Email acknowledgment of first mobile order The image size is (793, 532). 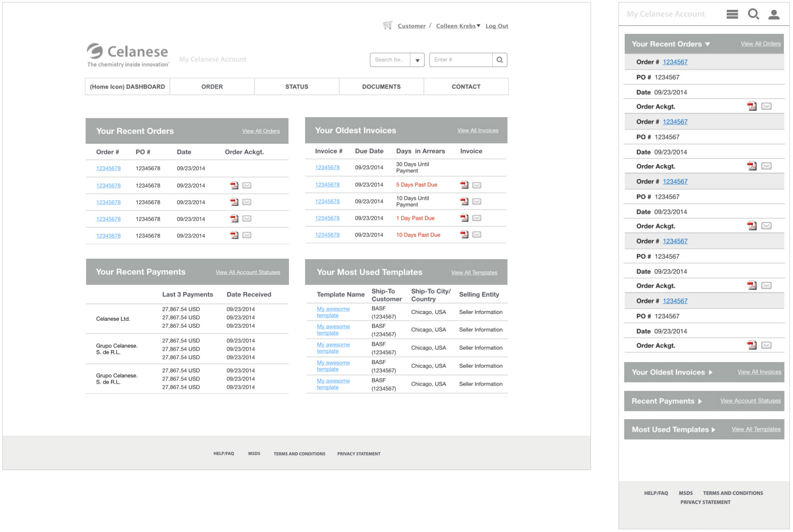(766, 106)
